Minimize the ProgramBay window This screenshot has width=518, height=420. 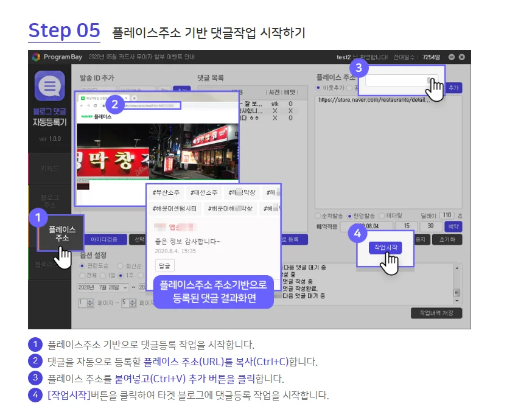click(x=451, y=57)
